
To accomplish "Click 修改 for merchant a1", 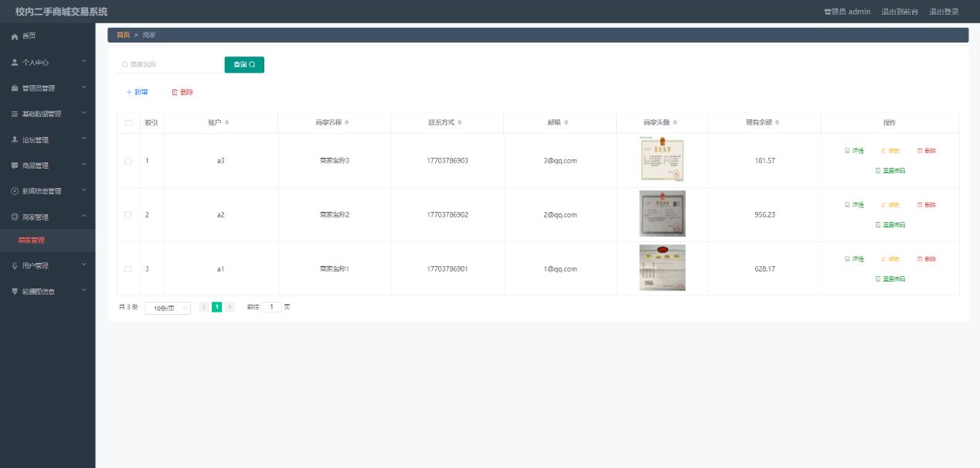I will (x=890, y=259).
